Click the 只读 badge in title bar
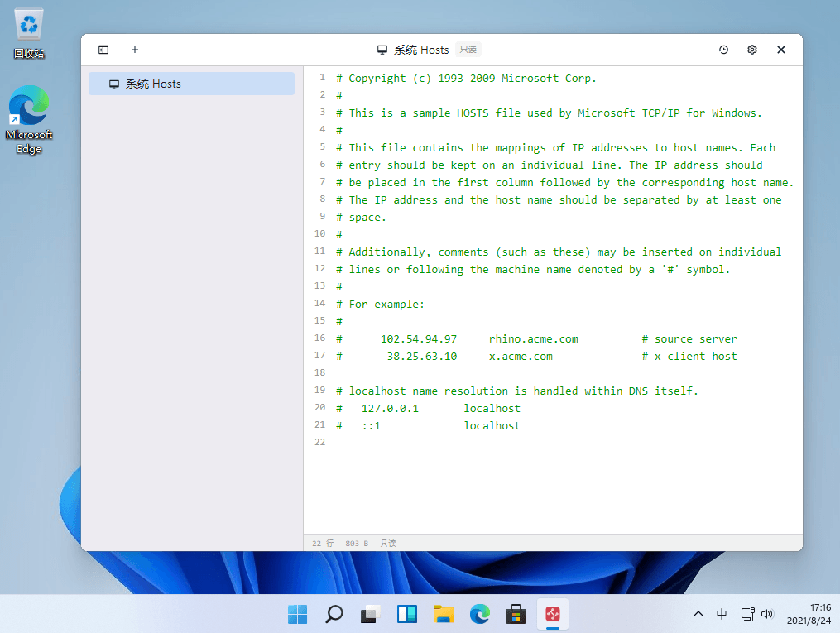 468,50
